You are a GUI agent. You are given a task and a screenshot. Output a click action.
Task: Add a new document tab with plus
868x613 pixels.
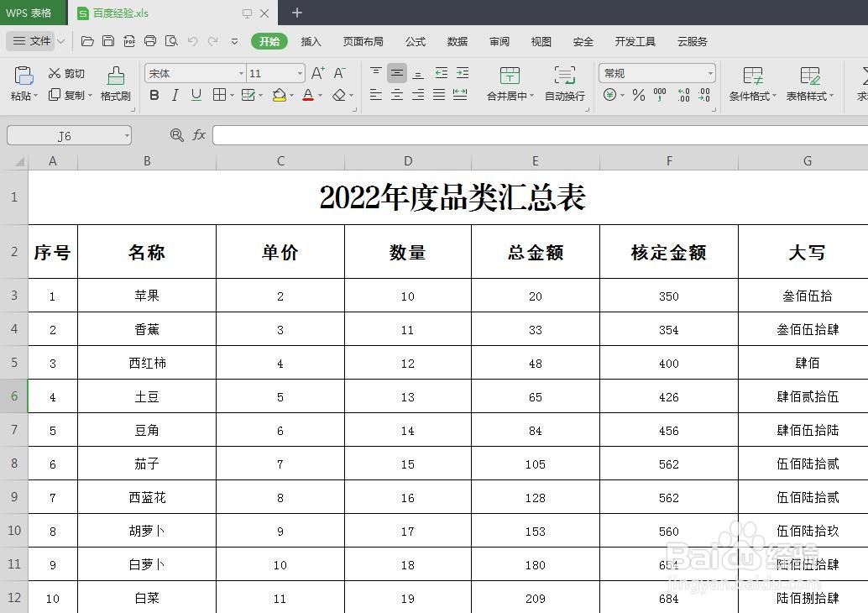pyautogui.click(x=297, y=13)
